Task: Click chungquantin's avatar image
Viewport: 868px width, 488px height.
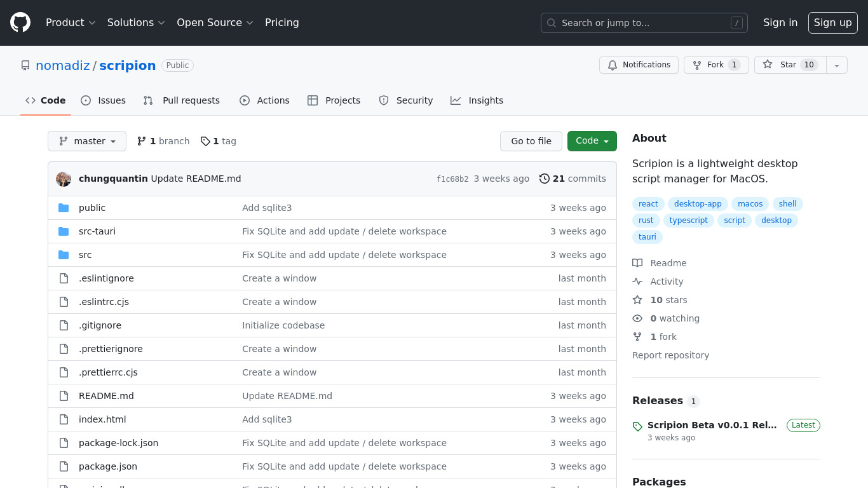Action: point(64,179)
